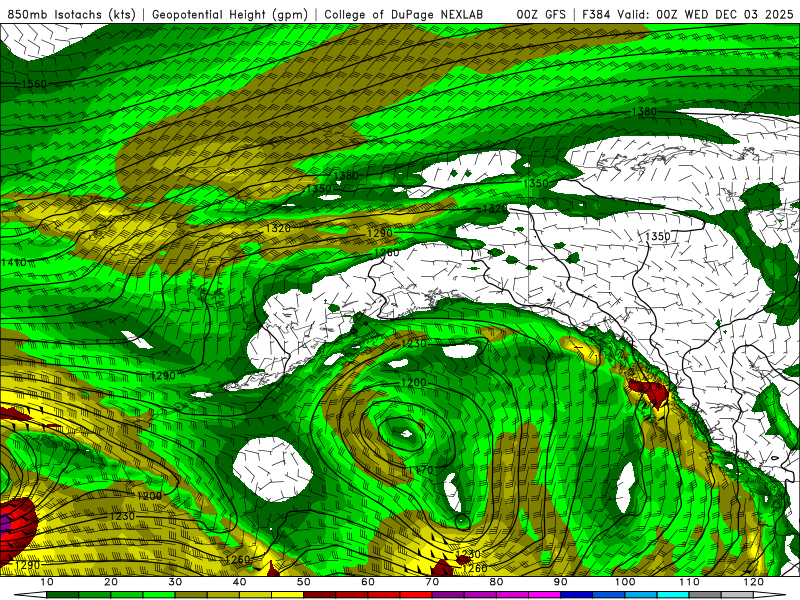Select legend tick label 90
Screen dimensions: 800x600
coord(561,582)
